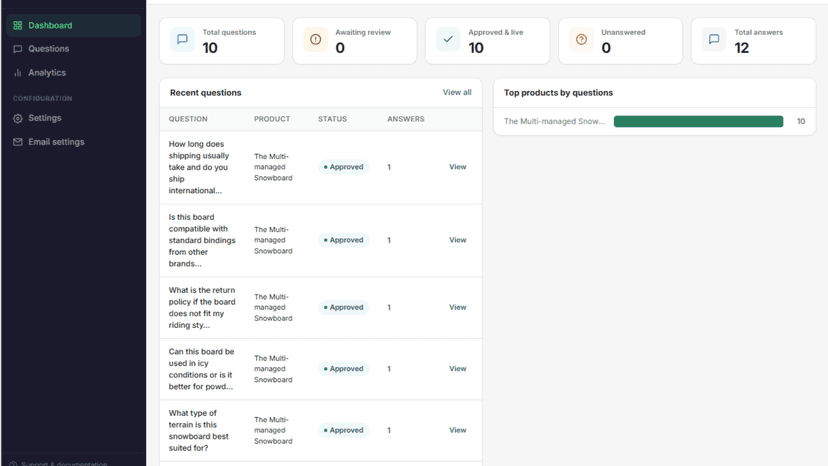This screenshot has height=466, width=828.
Task: Click 'The Multi-managed Snow...' product label
Action: [x=554, y=122]
